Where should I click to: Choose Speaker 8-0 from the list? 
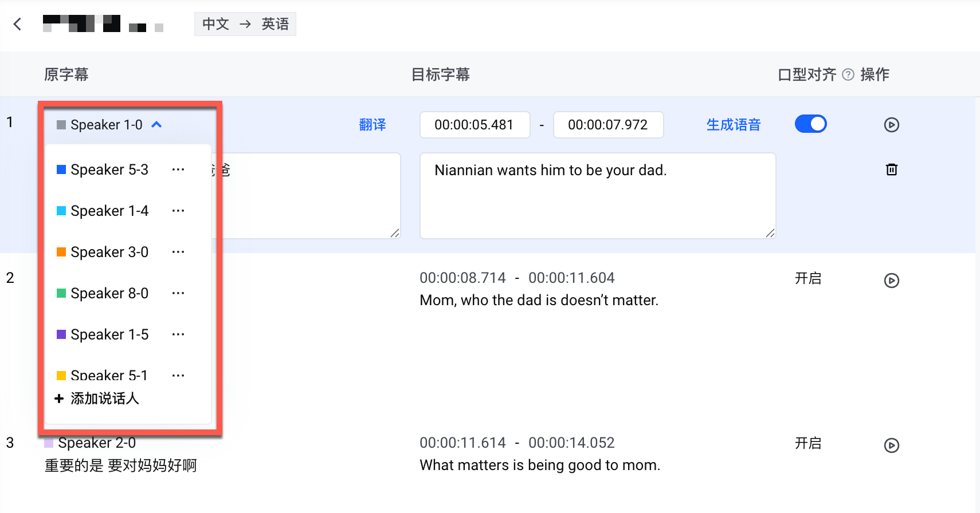click(109, 293)
